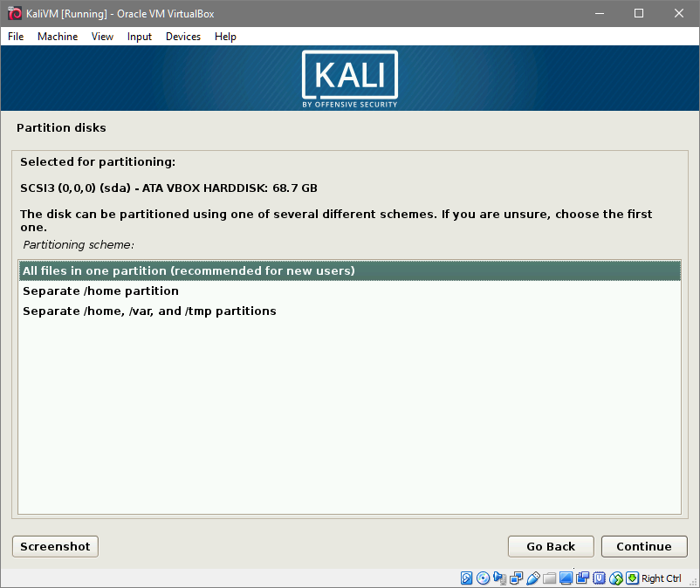Click the hard disk activity status icon
Viewport: 700px width, 588px height.
pyautogui.click(x=466, y=578)
